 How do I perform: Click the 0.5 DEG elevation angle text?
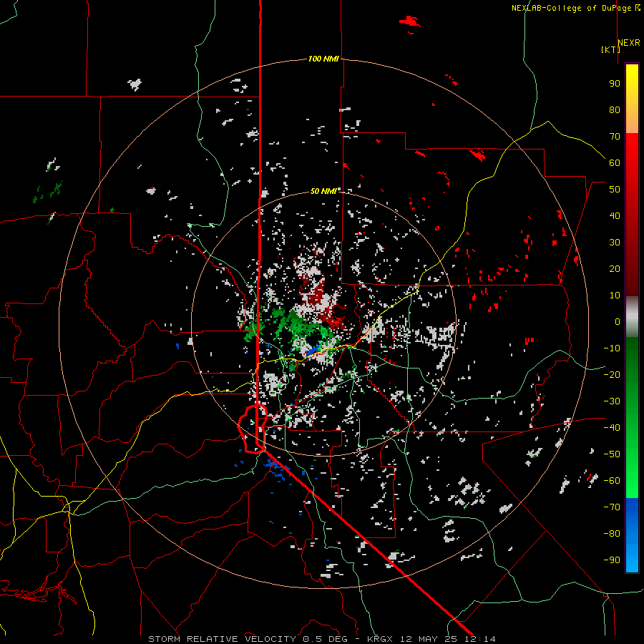(326, 639)
